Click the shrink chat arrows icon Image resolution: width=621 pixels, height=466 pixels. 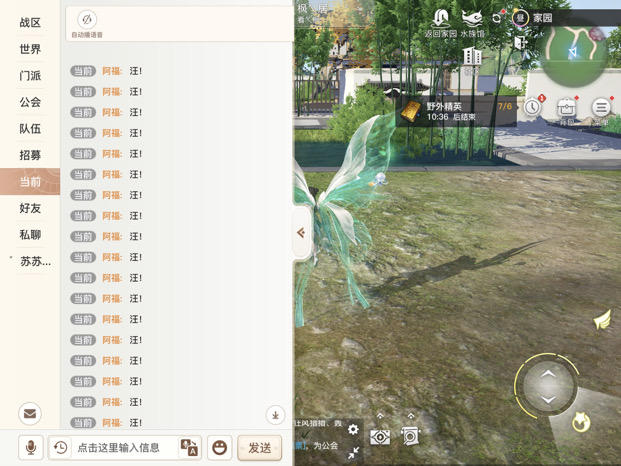tap(353, 453)
